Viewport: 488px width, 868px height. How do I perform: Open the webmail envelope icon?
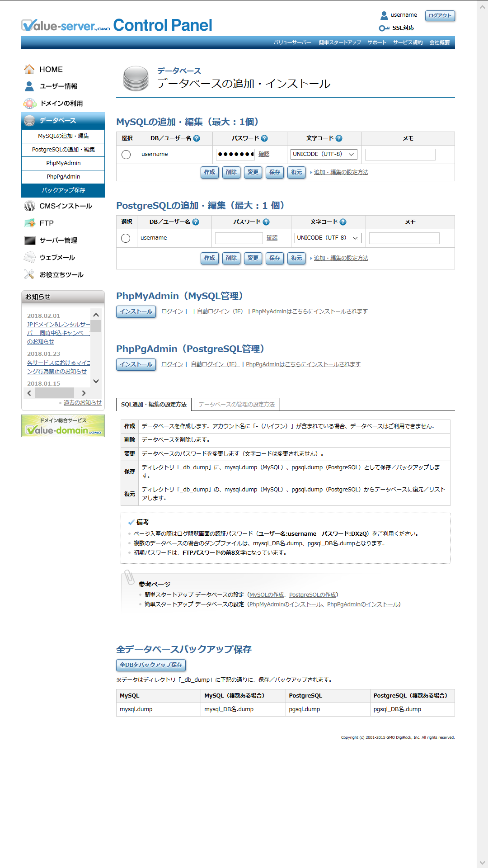click(29, 257)
